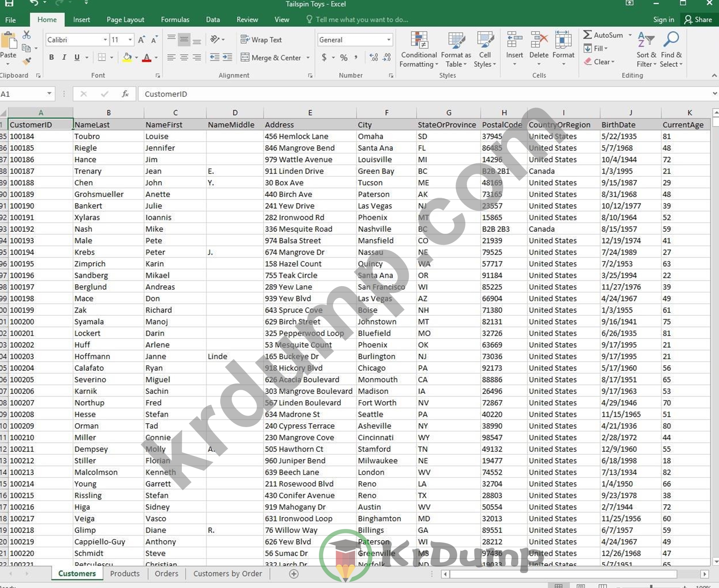The image size is (719, 588).
Task: Apply Accounting Number Format dollar sign
Action: pos(324,57)
